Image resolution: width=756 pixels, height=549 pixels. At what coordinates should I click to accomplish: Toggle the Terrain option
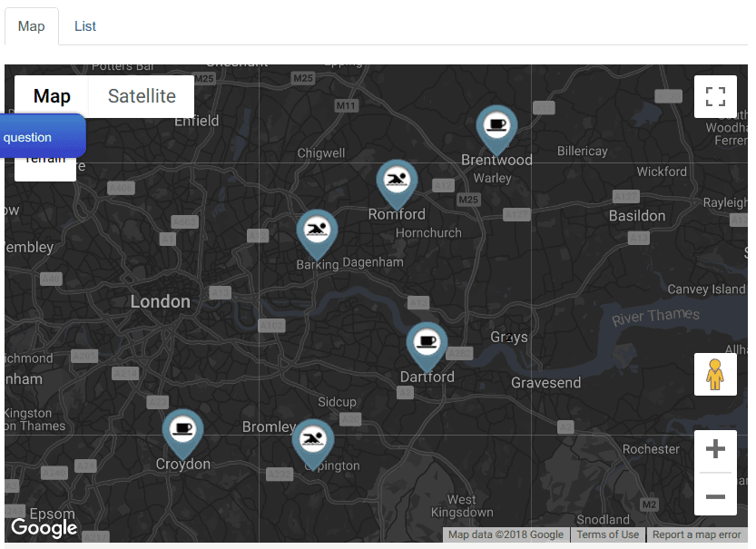point(45,169)
